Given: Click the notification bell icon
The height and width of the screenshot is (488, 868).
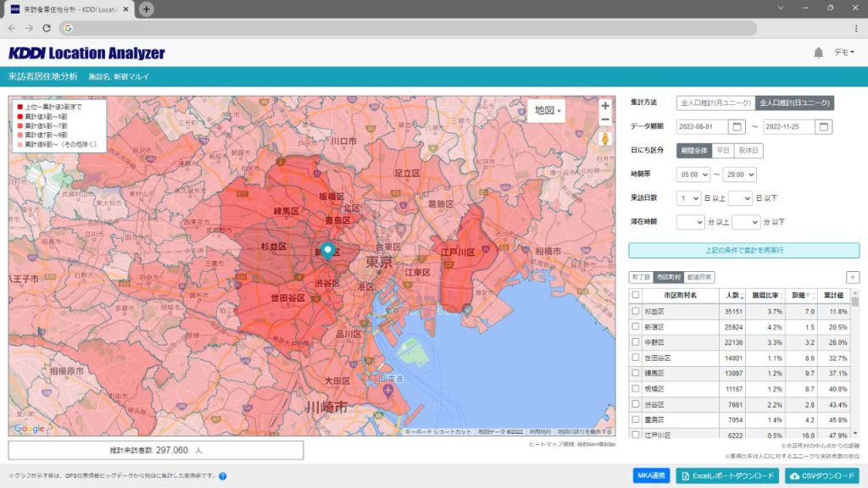Looking at the screenshot, I should [818, 52].
